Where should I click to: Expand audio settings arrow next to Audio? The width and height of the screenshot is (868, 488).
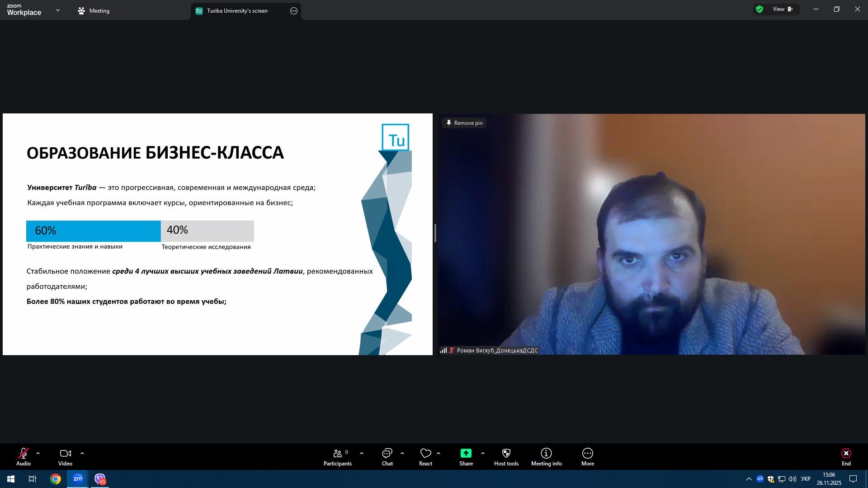(38, 453)
